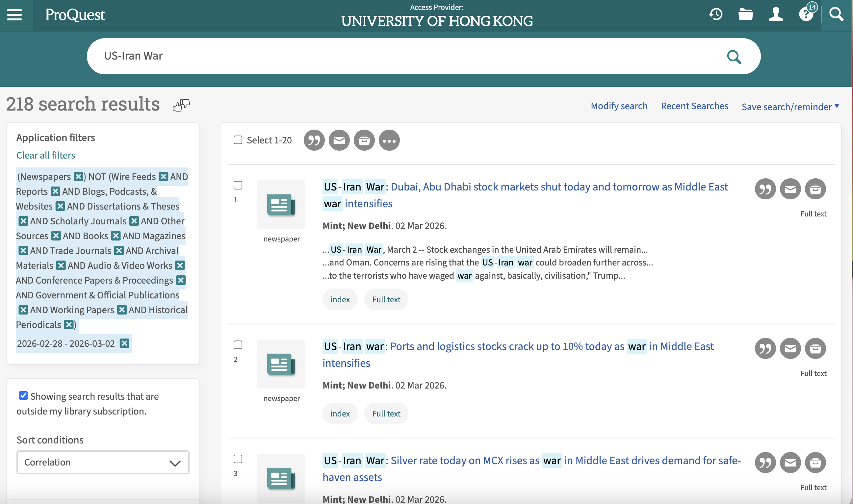Click the Modify search link
The image size is (853, 504).
click(x=619, y=106)
